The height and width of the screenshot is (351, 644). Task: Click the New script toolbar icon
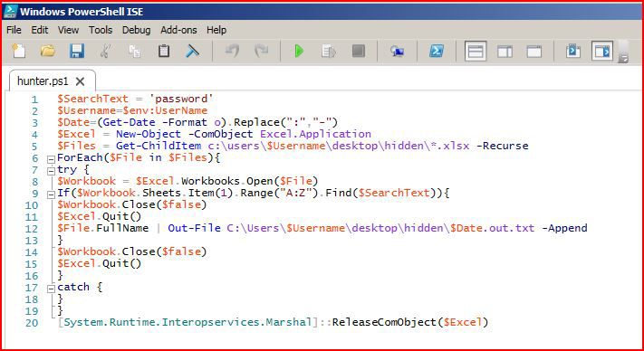click(x=18, y=52)
